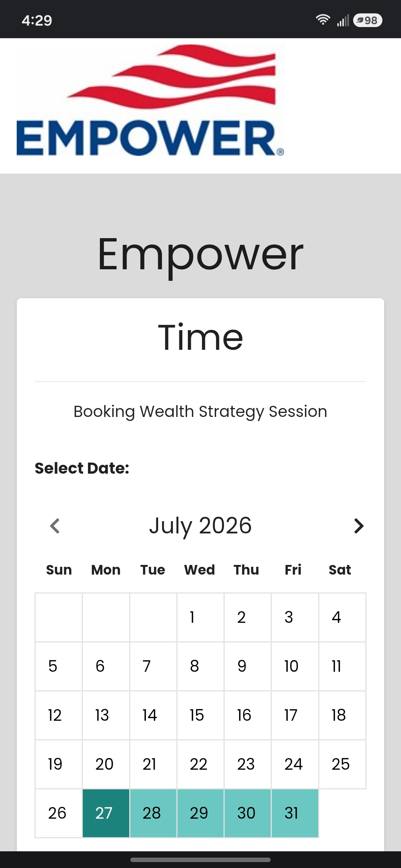The width and height of the screenshot is (401, 868).
Task: Advance to next month with right chevron
Action: [359, 526]
